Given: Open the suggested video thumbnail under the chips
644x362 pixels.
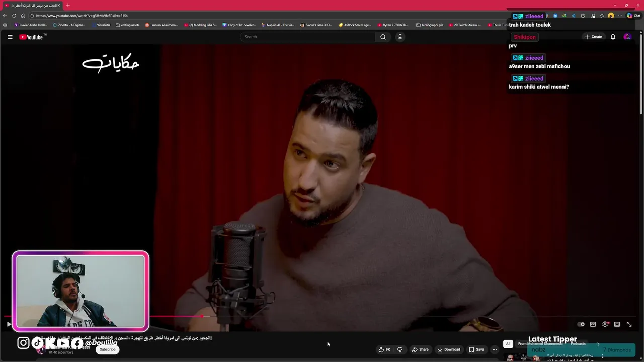Looking at the screenshot, I should pos(523,357).
